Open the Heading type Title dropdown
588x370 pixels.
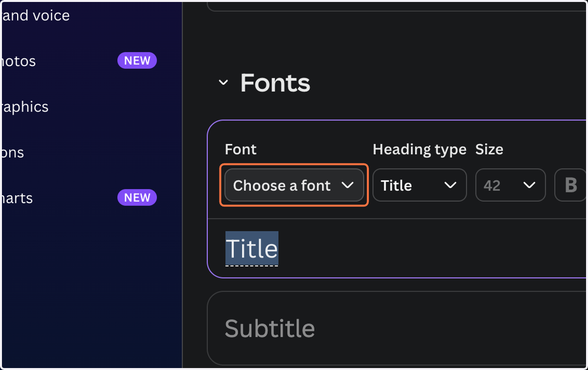click(419, 185)
